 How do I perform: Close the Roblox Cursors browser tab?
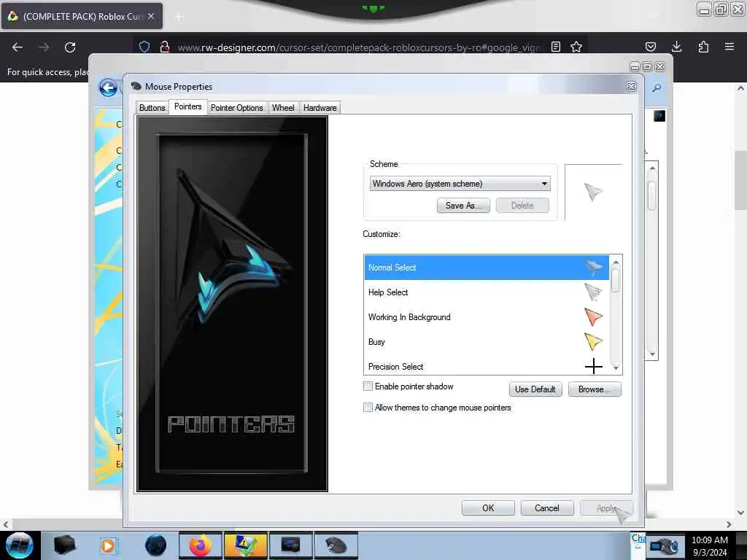click(151, 16)
